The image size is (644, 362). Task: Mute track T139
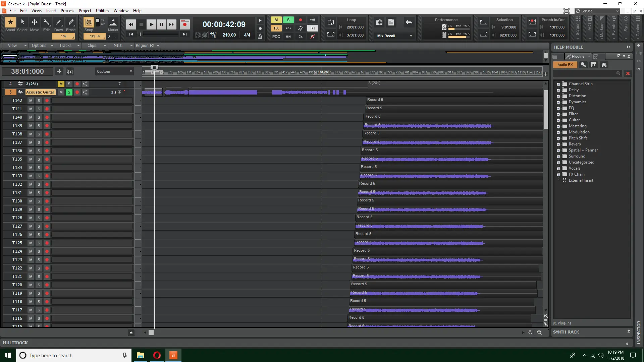[31, 126]
